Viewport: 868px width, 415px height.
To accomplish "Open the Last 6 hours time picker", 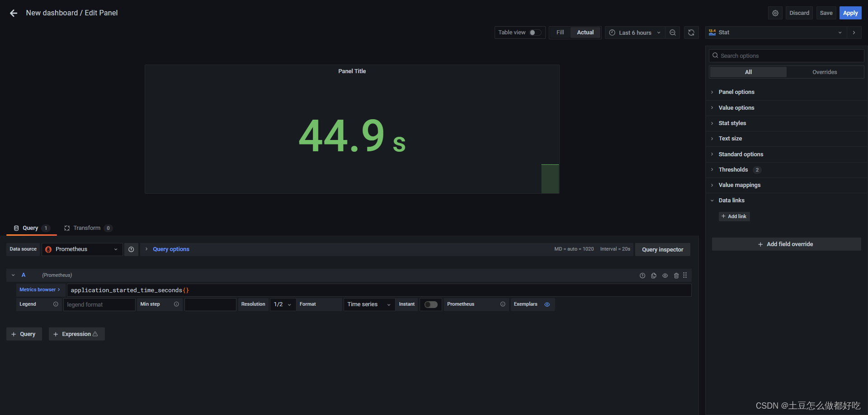I will tap(635, 33).
